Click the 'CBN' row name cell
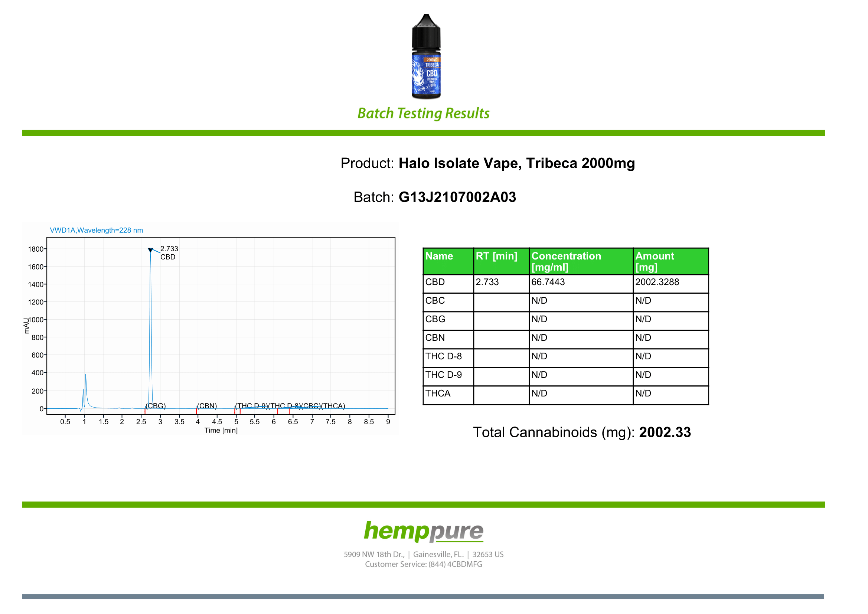Screen dimensions: 868x614 pos(448,339)
